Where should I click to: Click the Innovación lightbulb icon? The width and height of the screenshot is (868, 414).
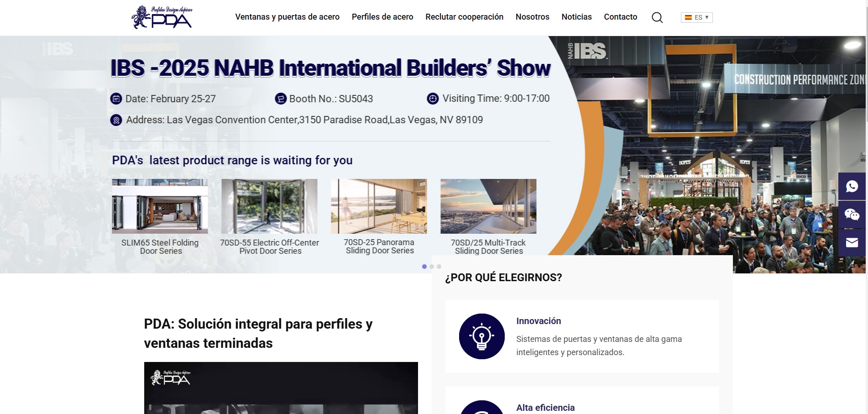tap(481, 336)
